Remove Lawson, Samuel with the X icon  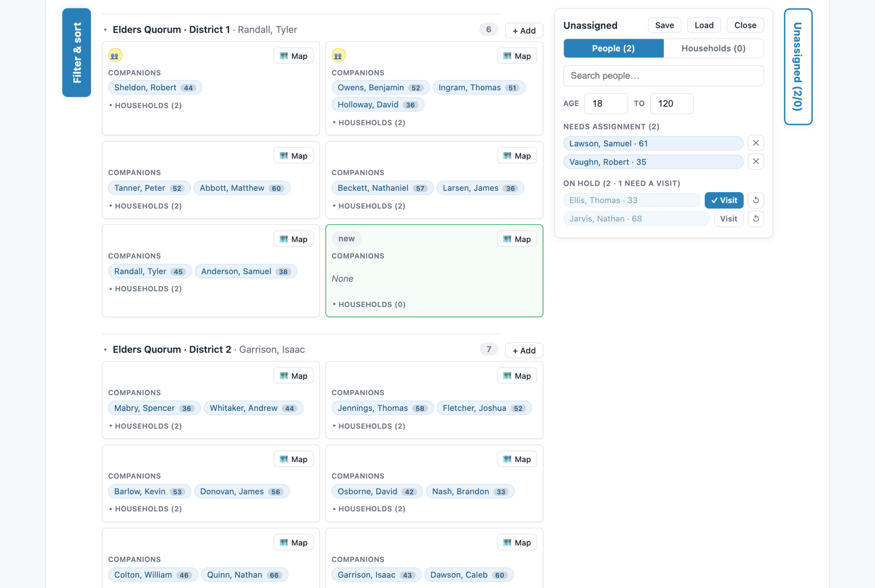click(x=756, y=143)
